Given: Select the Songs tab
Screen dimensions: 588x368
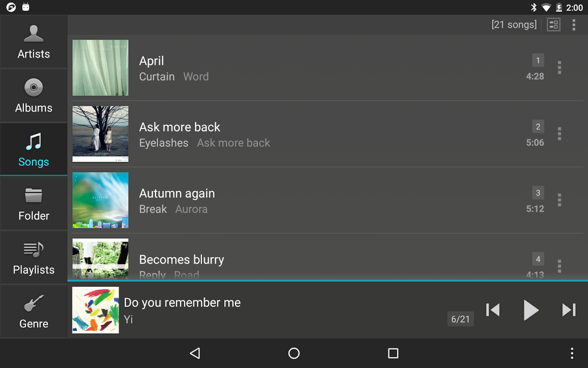Looking at the screenshot, I should coord(33,150).
